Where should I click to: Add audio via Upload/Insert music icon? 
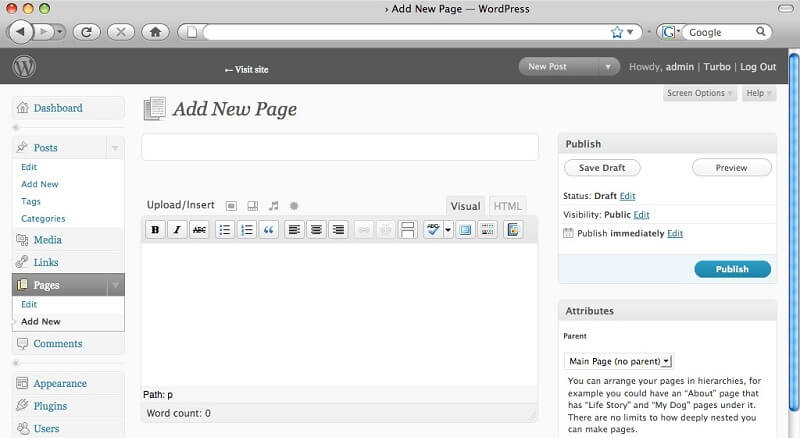[x=273, y=206]
